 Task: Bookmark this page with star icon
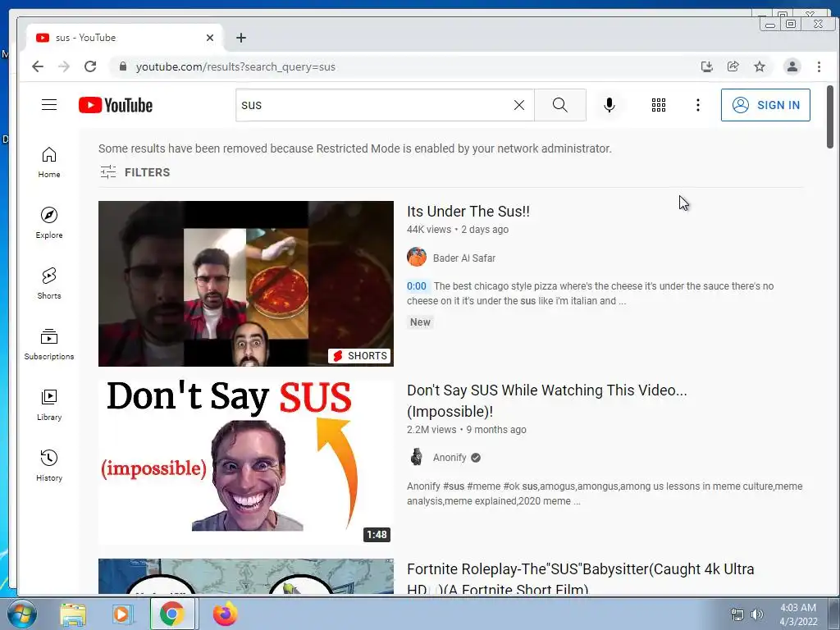pyautogui.click(x=759, y=66)
